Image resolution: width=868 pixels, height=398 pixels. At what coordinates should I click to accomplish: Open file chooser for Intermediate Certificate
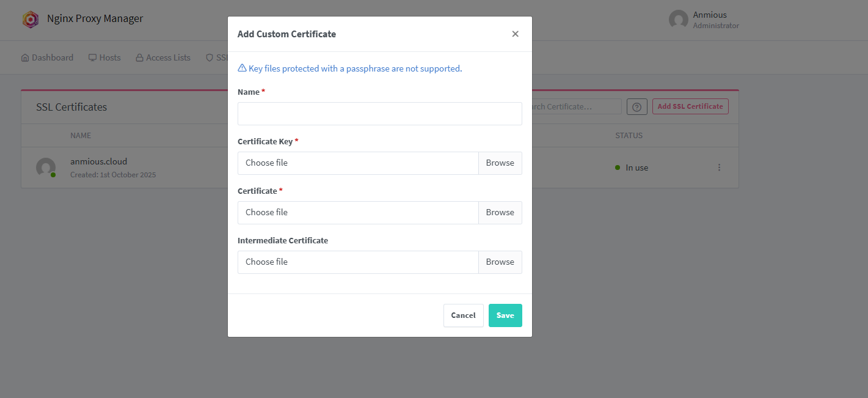[500, 262]
